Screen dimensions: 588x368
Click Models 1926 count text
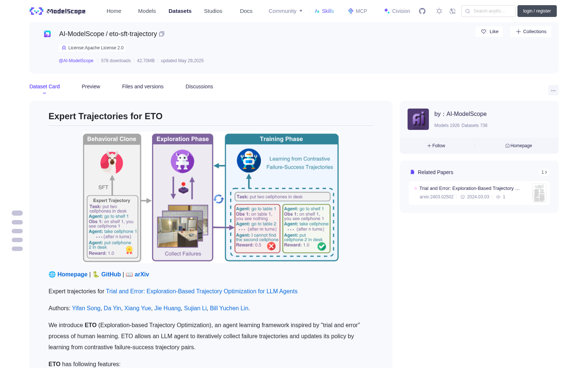point(447,125)
